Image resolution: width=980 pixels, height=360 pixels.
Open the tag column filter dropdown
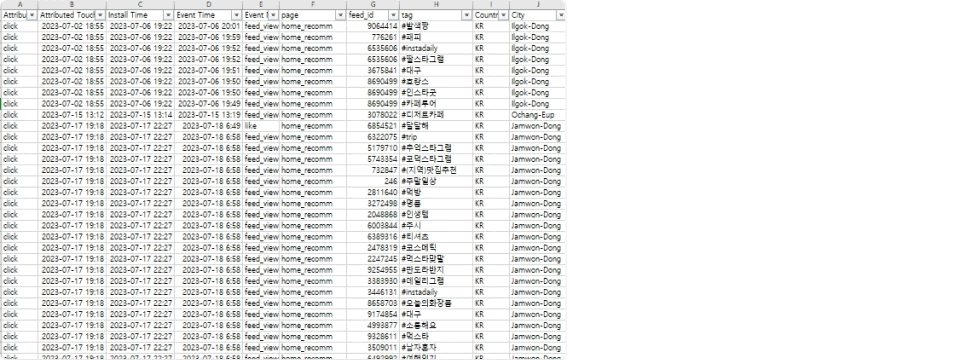coord(467,14)
